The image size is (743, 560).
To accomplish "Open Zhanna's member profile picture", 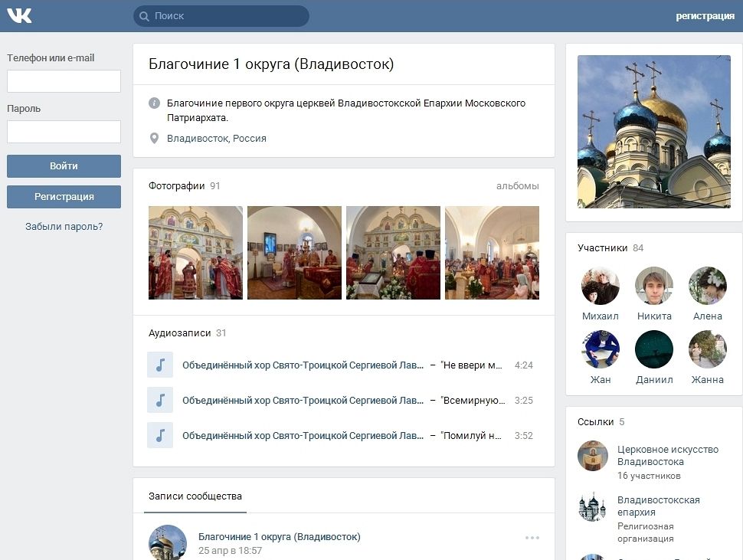I will [x=707, y=349].
